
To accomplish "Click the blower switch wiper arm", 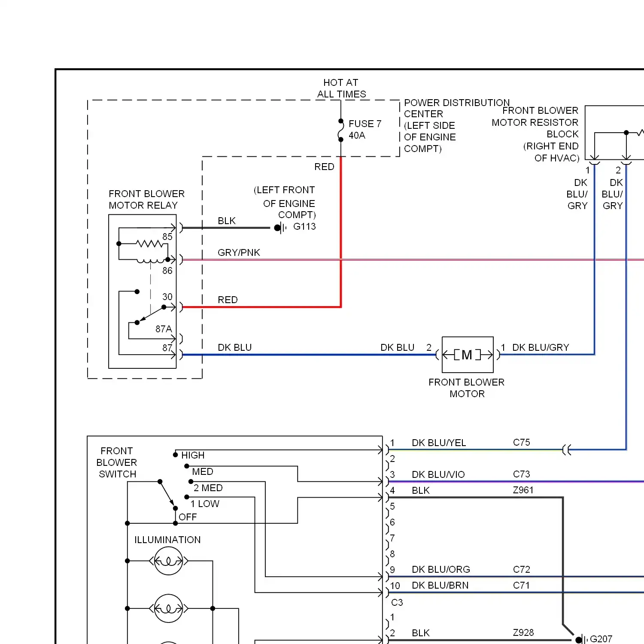I will tap(167, 494).
